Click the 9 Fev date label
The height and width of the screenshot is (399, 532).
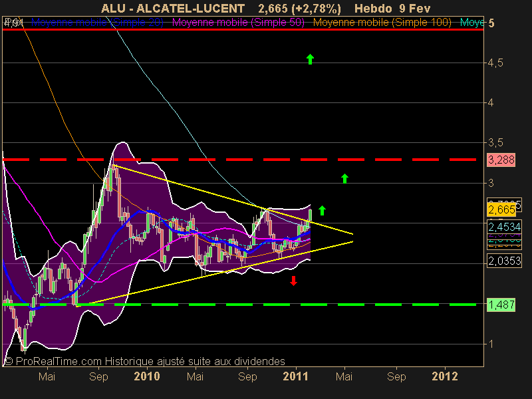pyautogui.click(x=414, y=9)
